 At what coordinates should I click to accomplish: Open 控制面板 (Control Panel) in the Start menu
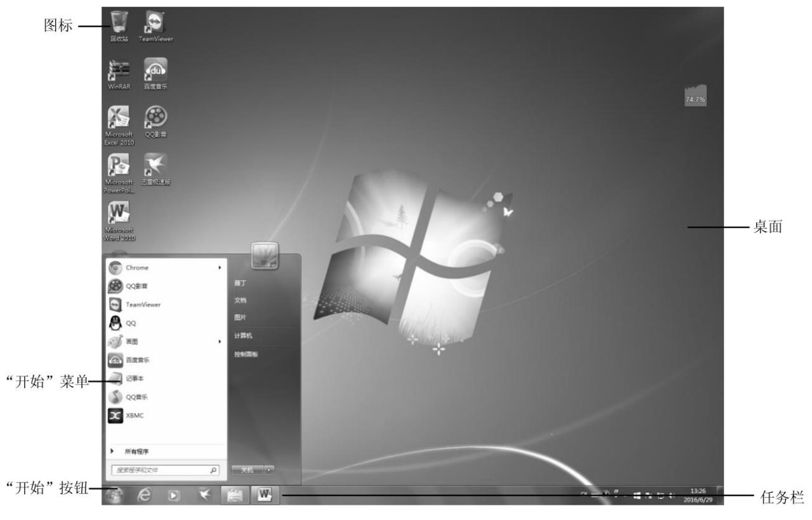point(246,355)
